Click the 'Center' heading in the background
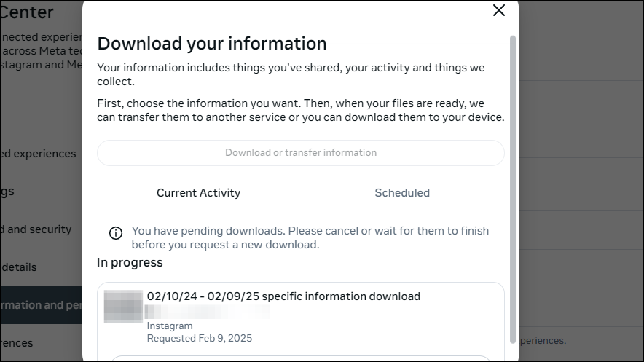This screenshot has height=362, width=644. tap(27, 12)
